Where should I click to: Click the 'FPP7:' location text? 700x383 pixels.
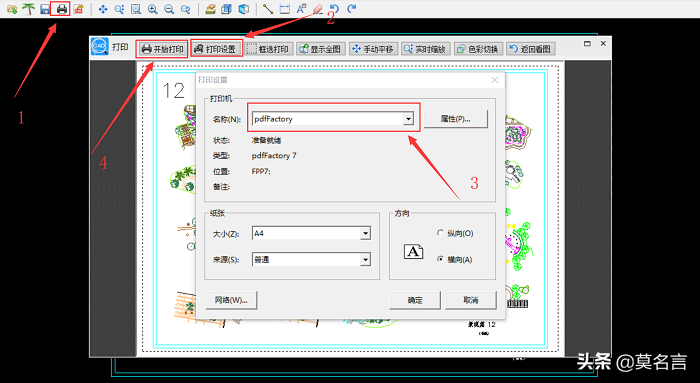[261, 171]
